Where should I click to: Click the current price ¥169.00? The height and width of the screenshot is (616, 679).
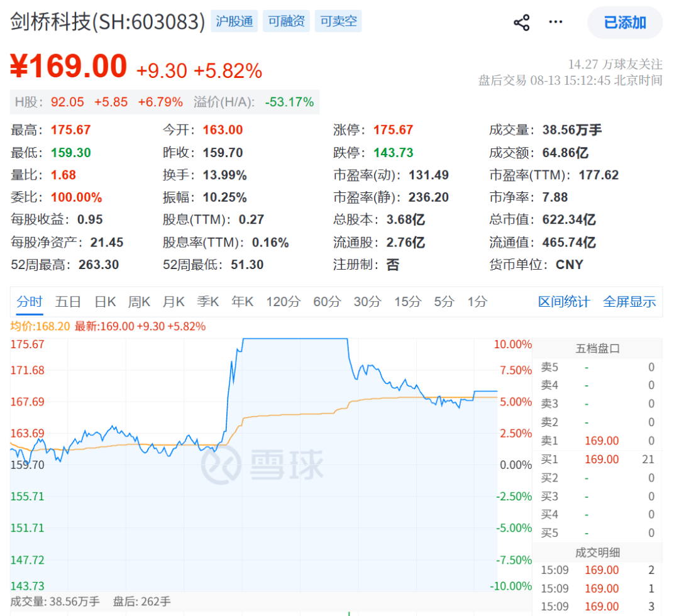(69, 66)
